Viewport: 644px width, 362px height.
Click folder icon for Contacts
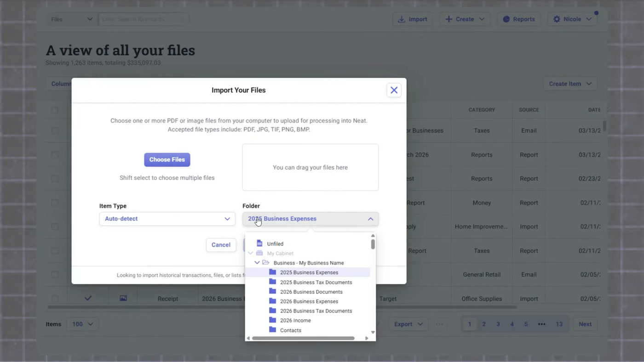[272, 330]
